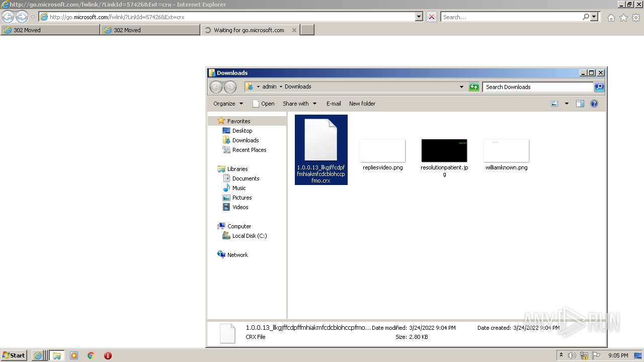
Task: Refresh the Downloads folder view
Action: [x=474, y=87]
